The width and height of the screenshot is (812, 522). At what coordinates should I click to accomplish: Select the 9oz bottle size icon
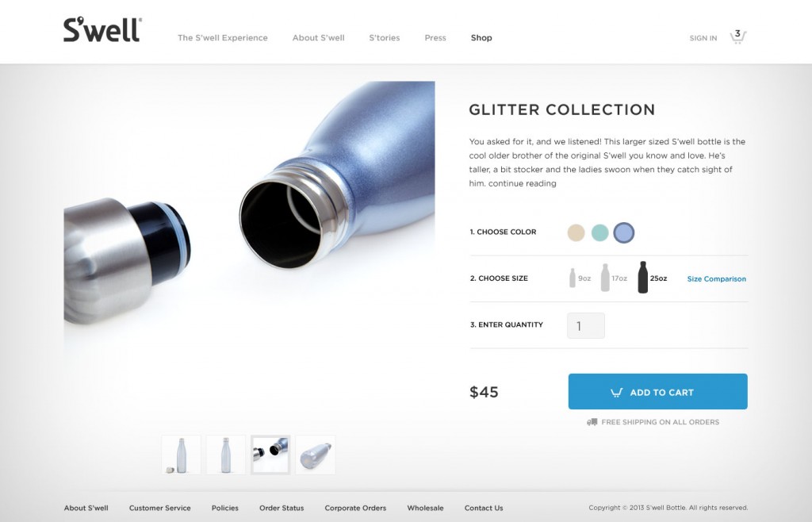click(x=573, y=278)
